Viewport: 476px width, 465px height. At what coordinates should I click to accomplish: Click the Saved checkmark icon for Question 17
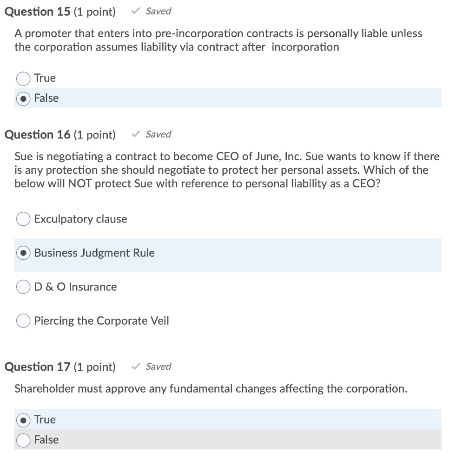135,366
